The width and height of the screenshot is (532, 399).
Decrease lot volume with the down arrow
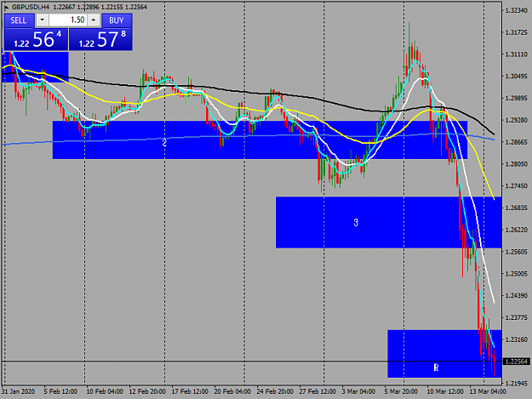[x=42, y=20]
